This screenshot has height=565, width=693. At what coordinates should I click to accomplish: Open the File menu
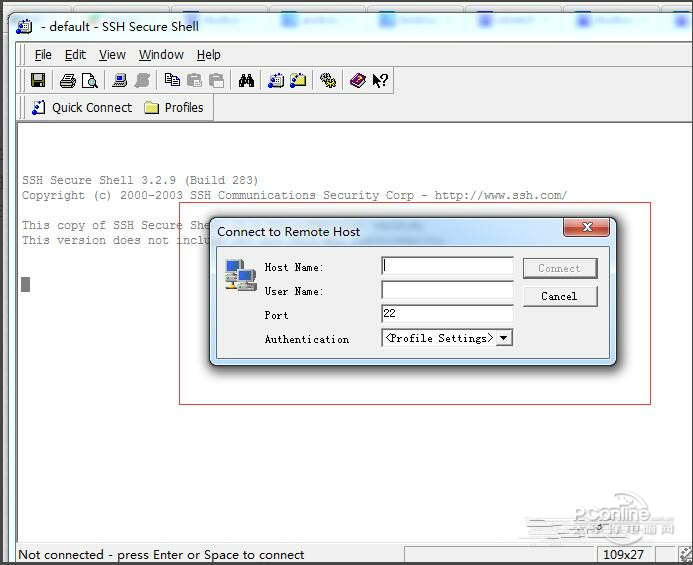[x=43, y=55]
